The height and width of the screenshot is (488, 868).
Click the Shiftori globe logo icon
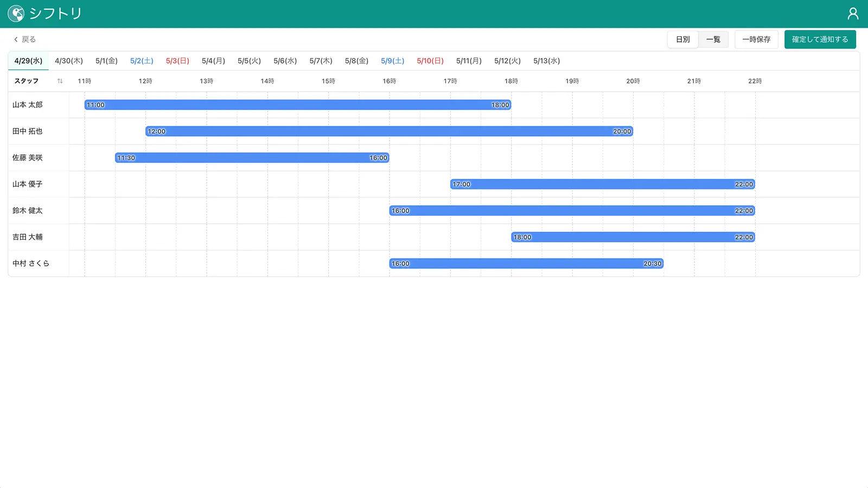pyautogui.click(x=16, y=14)
